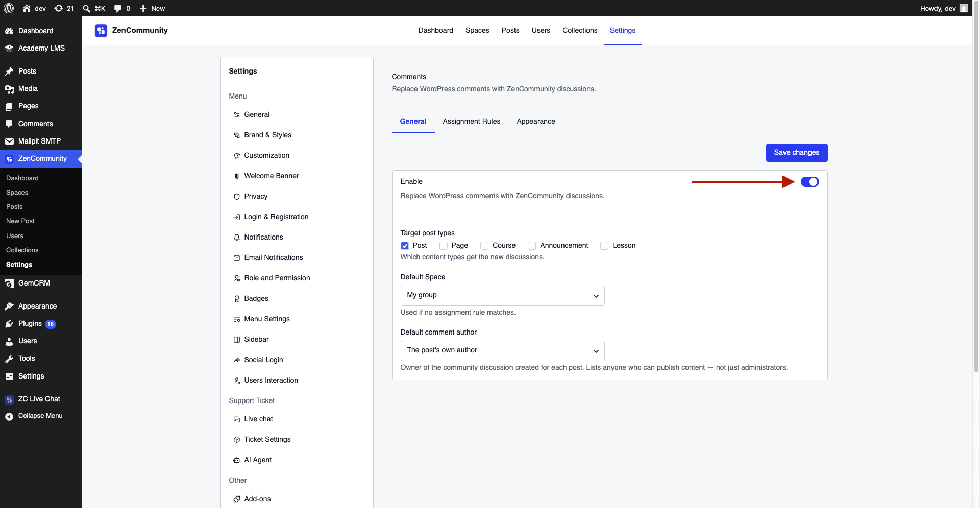Click Howdy, dev account menu
This screenshot has width=980, height=520.
click(943, 8)
